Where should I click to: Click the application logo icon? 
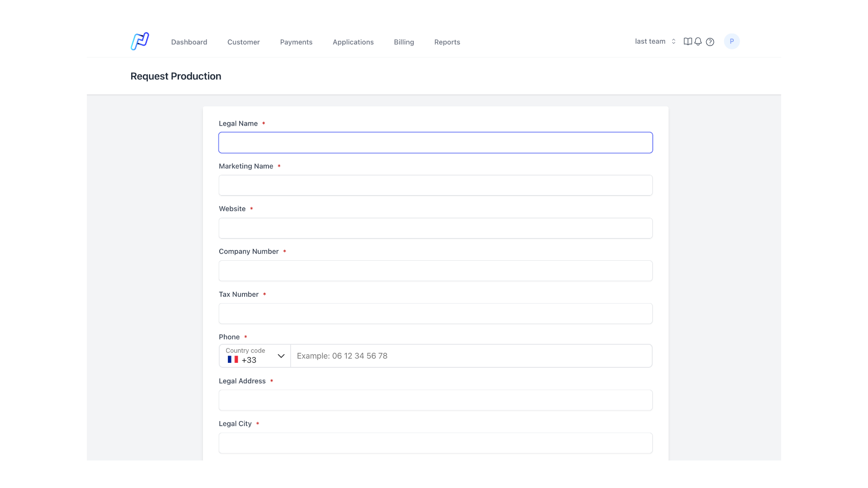tap(140, 41)
